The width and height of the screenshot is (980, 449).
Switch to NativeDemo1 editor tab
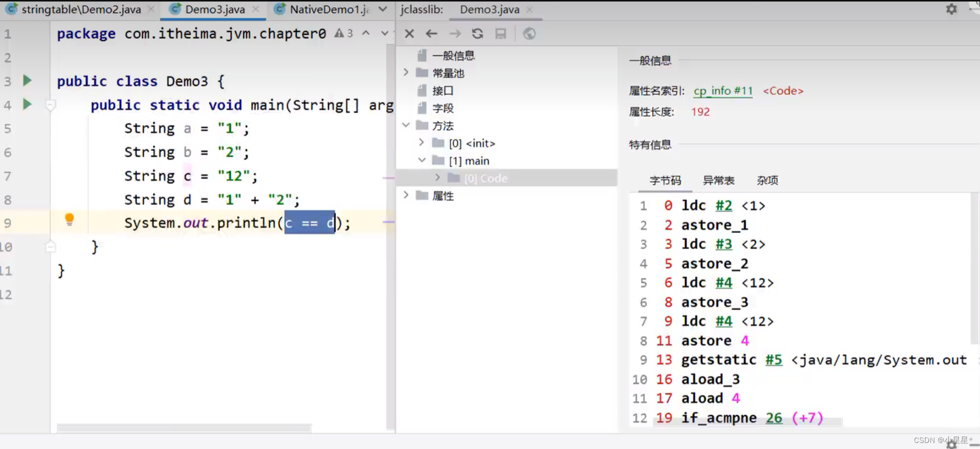click(x=330, y=9)
